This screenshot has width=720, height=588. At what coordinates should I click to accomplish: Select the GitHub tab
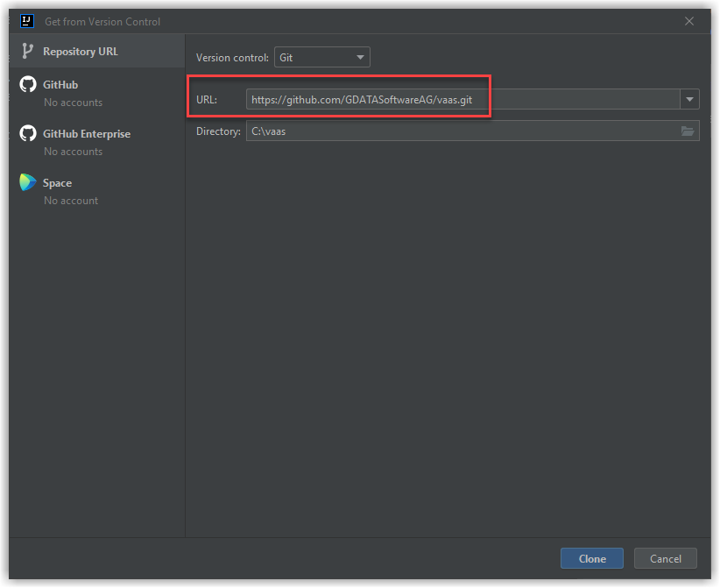[97, 92]
